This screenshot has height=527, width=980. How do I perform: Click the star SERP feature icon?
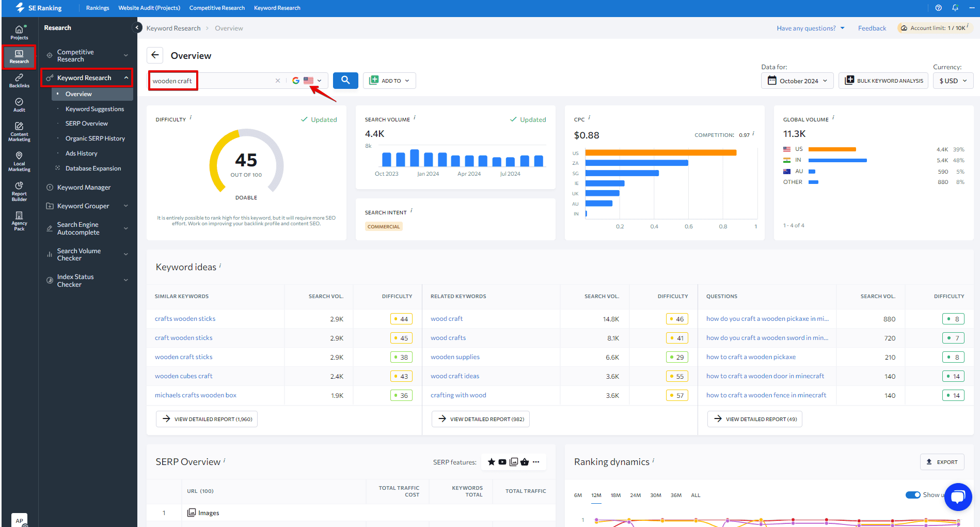click(x=491, y=462)
